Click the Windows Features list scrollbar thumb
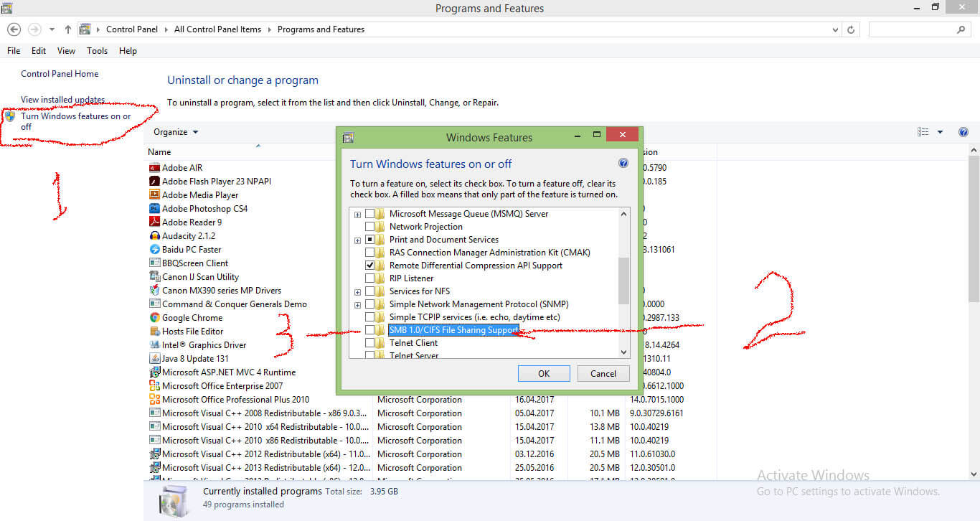980x521 pixels. [623, 281]
